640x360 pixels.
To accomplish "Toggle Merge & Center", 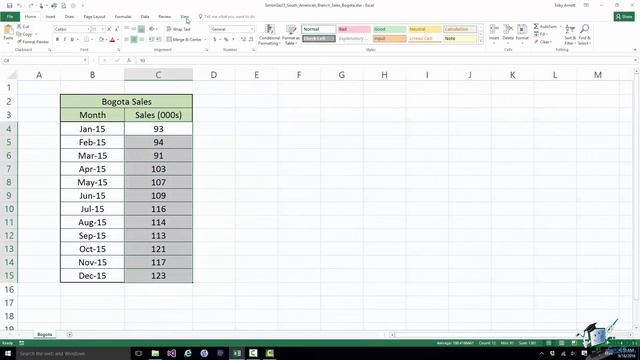I will [184, 39].
